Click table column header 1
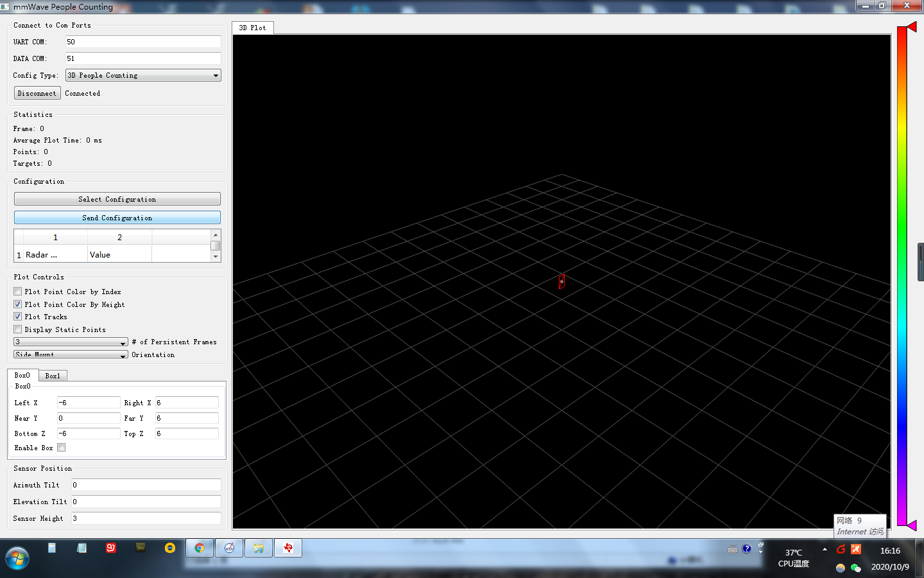Viewport: 924px width, 578px height. 56,238
